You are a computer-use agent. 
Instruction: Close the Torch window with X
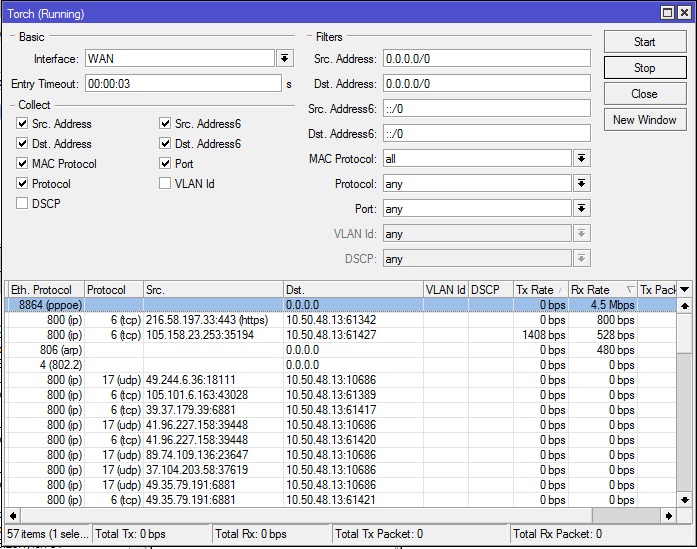pos(684,13)
